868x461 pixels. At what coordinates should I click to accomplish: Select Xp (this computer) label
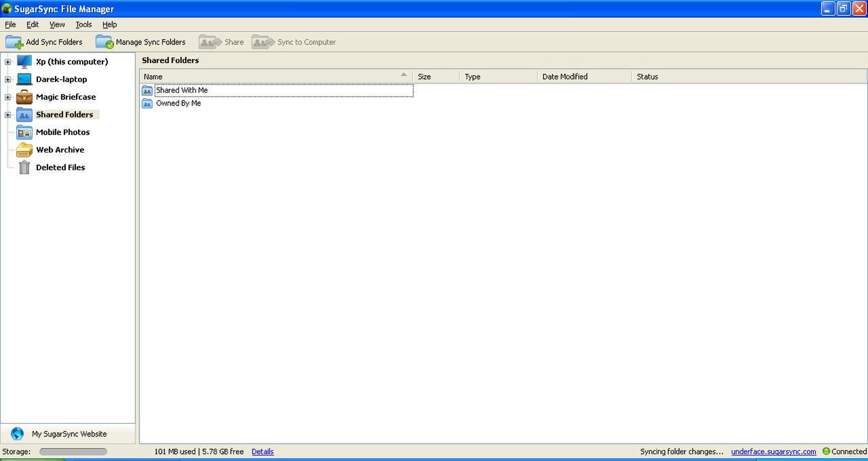(x=72, y=62)
